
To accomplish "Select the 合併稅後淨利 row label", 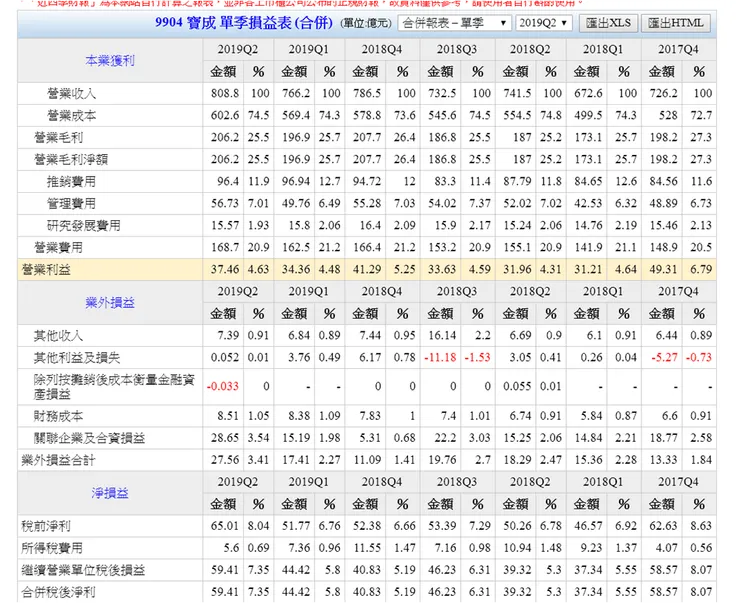I will [x=59, y=592].
